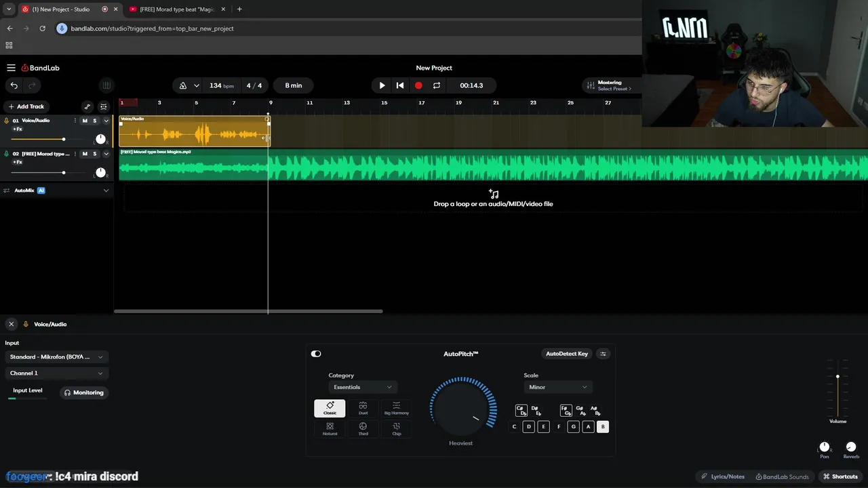Screen dimensions: 868x488
Task: Solo the 01 Voice/Audio track
Action: pyautogui.click(x=94, y=121)
